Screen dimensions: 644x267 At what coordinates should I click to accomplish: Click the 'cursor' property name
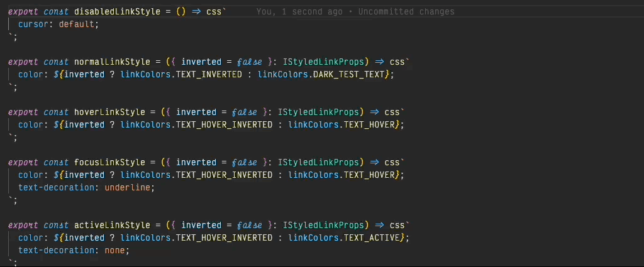[33, 25]
